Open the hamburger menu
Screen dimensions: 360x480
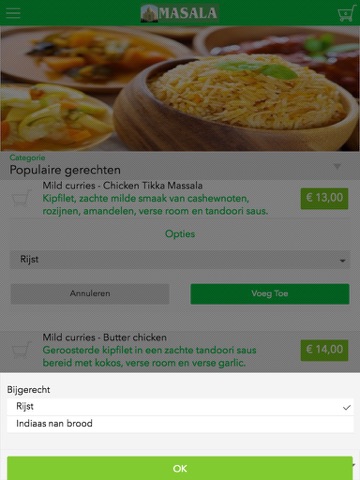[13, 13]
